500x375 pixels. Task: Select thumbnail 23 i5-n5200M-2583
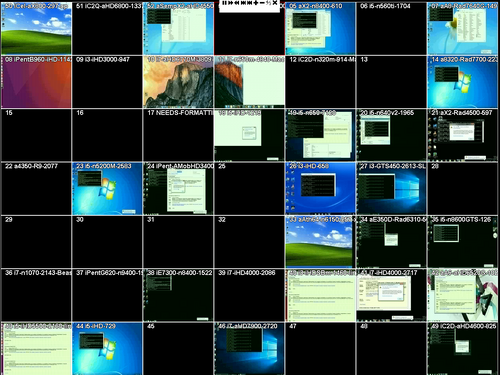click(107, 189)
